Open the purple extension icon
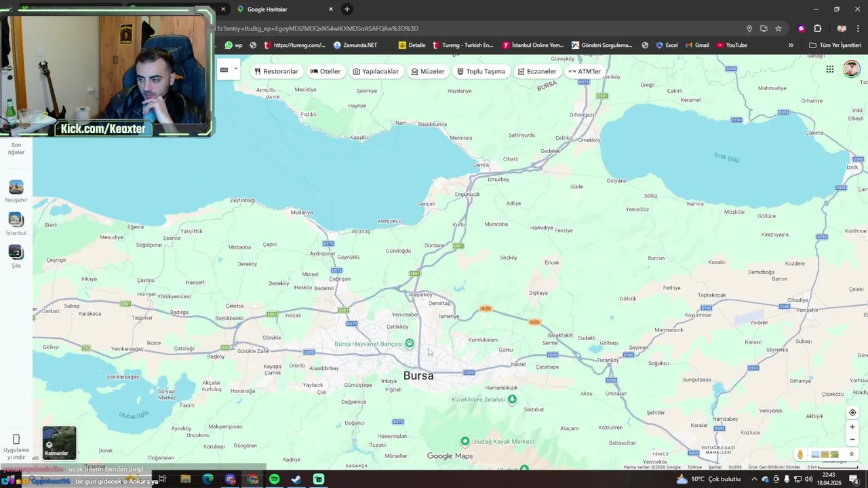Screen dimensions: 868x488 [801, 28]
